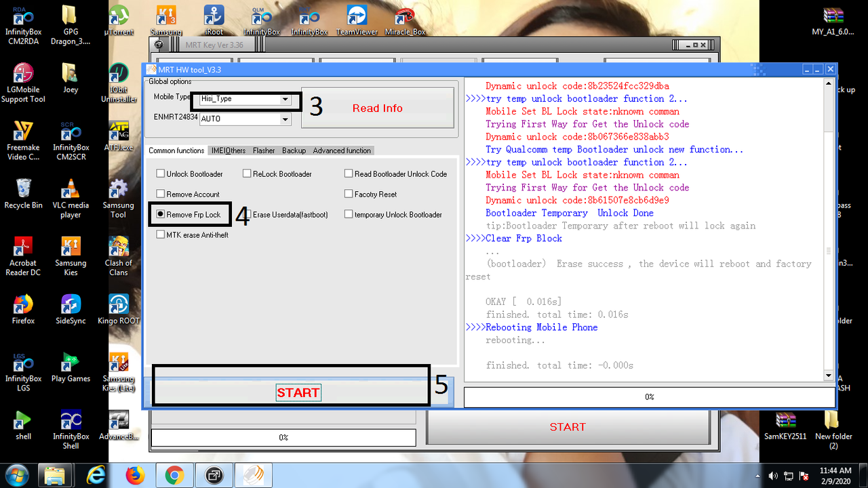This screenshot has width=868, height=488.
Task: Switch to Common functions tab
Action: point(176,150)
